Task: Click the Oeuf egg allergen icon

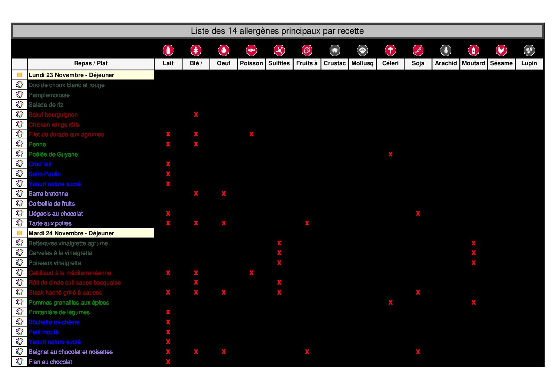Action: tap(224, 50)
